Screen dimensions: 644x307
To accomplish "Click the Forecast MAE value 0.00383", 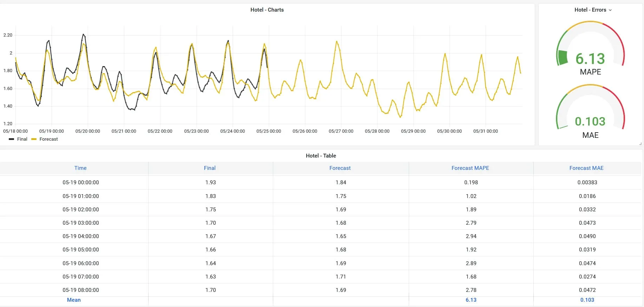I will [x=587, y=183].
